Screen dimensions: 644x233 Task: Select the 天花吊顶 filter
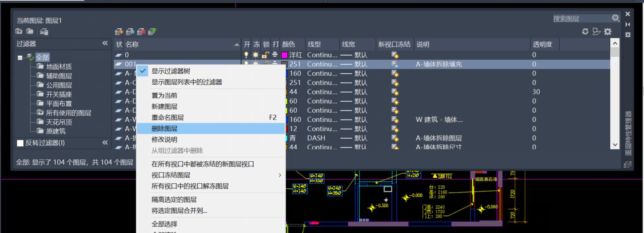(x=59, y=122)
